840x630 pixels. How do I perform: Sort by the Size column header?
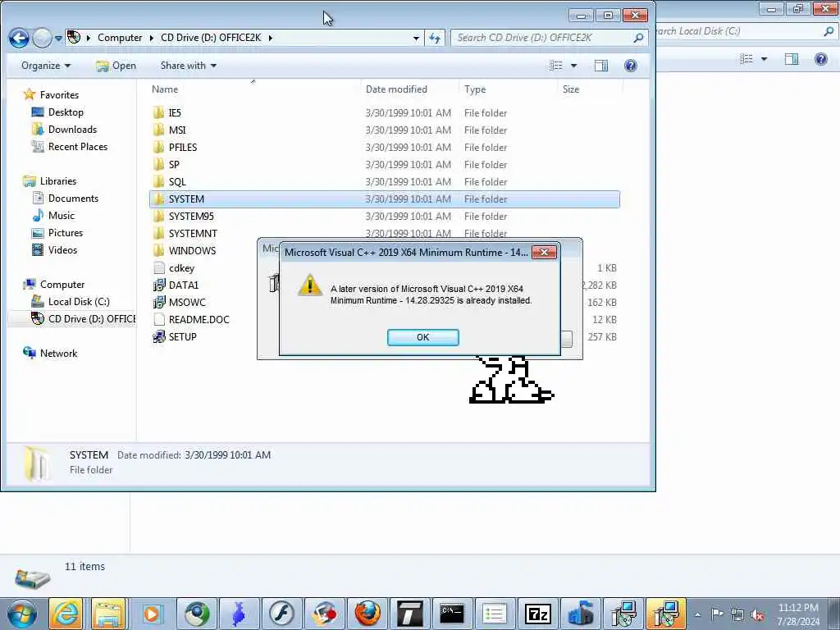point(571,89)
